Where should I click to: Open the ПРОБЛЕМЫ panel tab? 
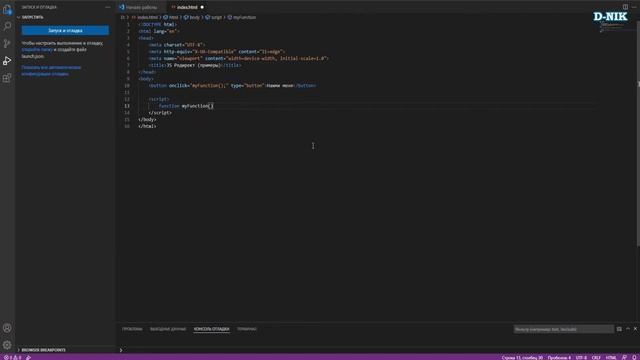[x=132, y=329]
